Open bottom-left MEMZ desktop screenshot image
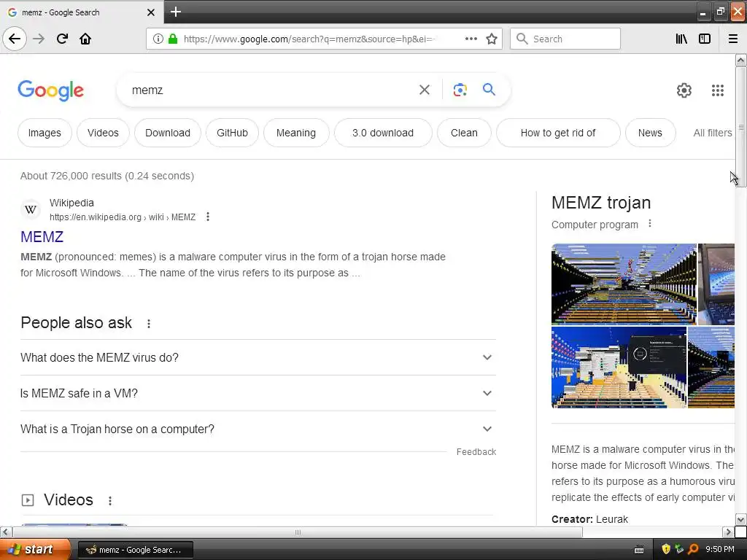 click(x=619, y=367)
